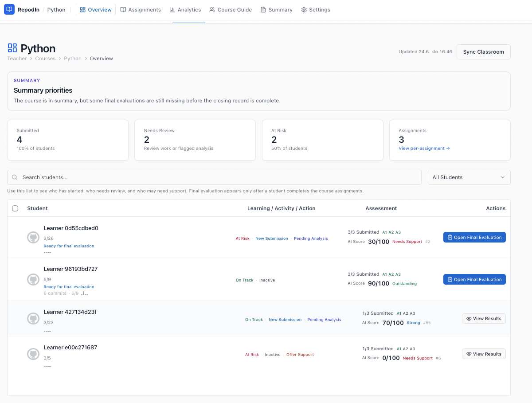The height and width of the screenshot is (403, 532).
Task: Click the avatar of Learner 0d55cdbed0
Action: click(x=33, y=237)
